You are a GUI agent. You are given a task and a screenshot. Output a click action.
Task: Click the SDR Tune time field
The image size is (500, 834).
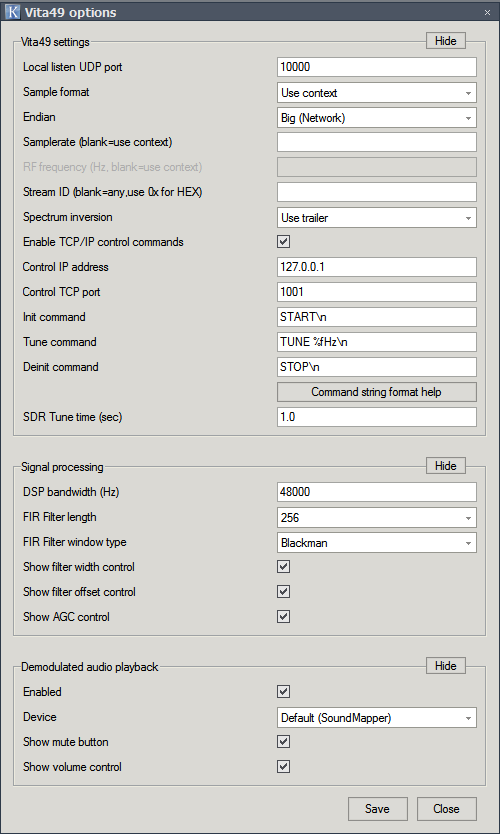point(377,417)
